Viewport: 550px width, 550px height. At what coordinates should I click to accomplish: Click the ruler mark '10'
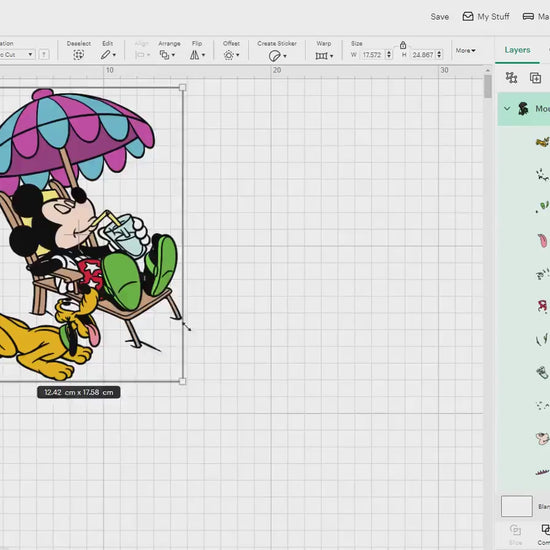pos(110,70)
